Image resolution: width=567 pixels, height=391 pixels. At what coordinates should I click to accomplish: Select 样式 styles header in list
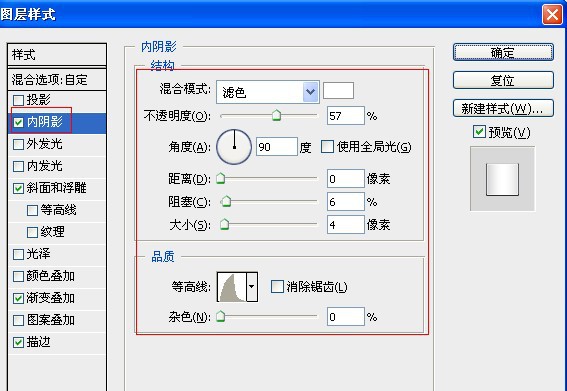tap(57, 55)
